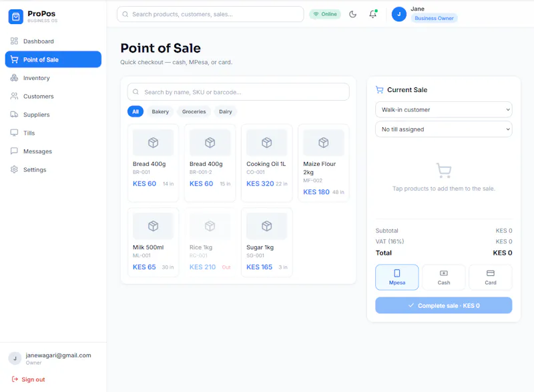This screenshot has width=534, height=392.
Task: Add Bread 400g BR-001 to sale
Action: click(154, 163)
